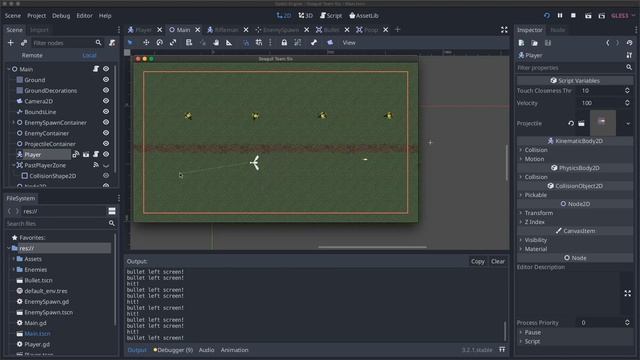Toggle visibility of Main node
This screenshot has height=360, width=640.
(x=106, y=69)
